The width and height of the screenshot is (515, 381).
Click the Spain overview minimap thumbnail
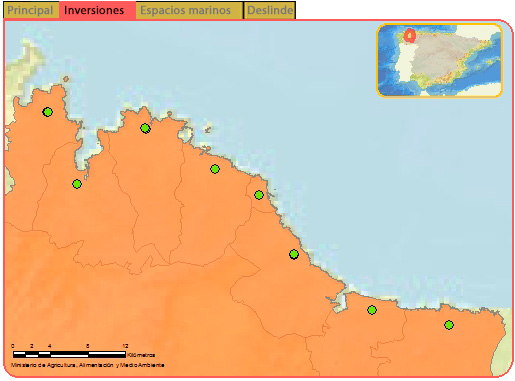click(x=439, y=60)
